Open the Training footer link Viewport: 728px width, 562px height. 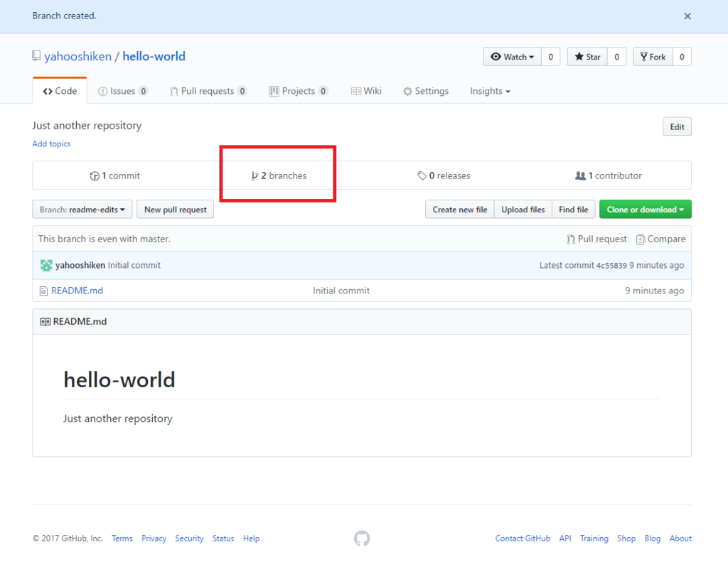pos(594,539)
